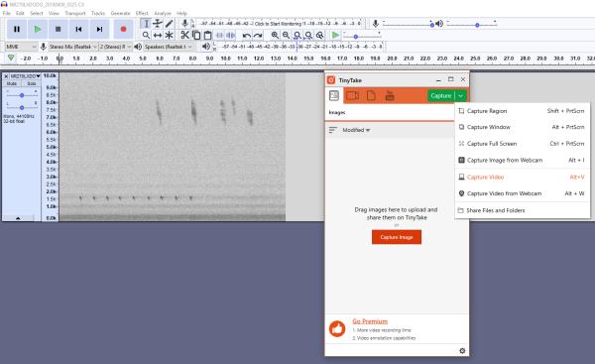Open the Analyze menu
595x364 pixels.
[x=163, y=13]
